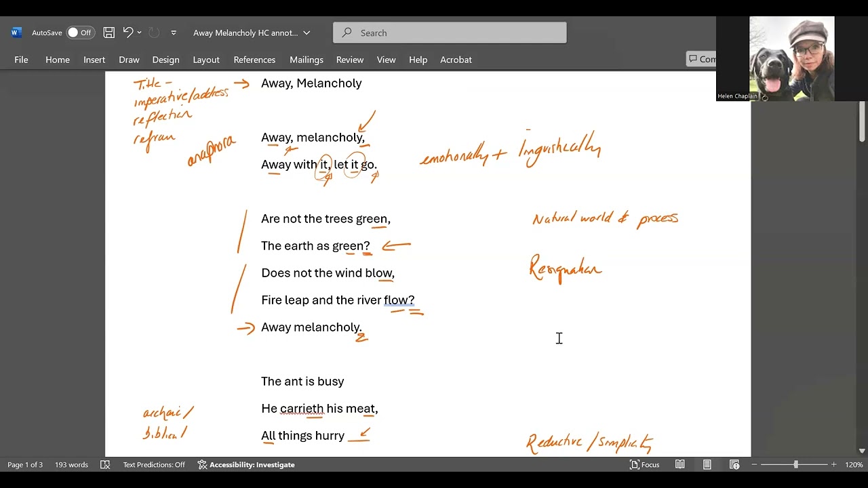Click Text Predictions: Off in status bar
This screenshot has width=868, height=488.
click(x=154, y=465)
